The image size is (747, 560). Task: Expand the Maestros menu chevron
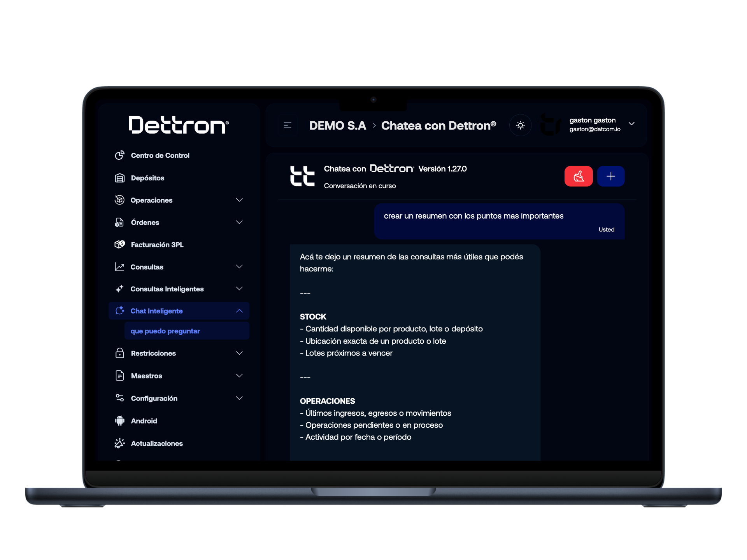(239, 376)
